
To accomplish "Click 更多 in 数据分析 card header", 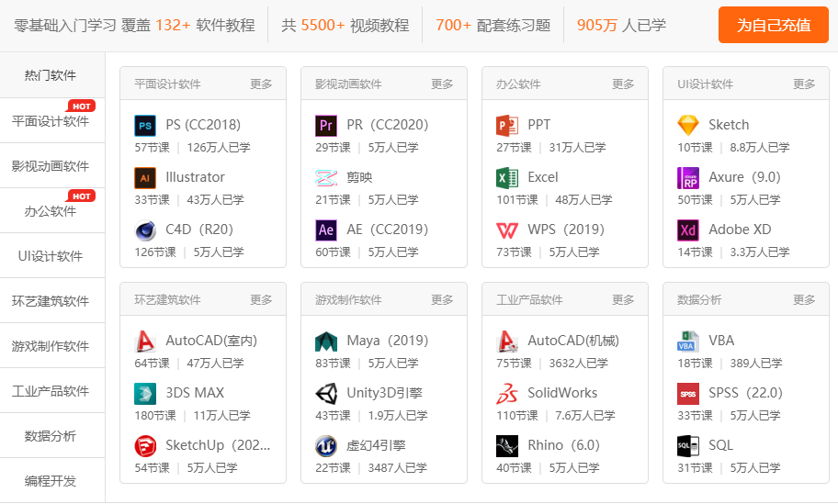I will point(804,299).
